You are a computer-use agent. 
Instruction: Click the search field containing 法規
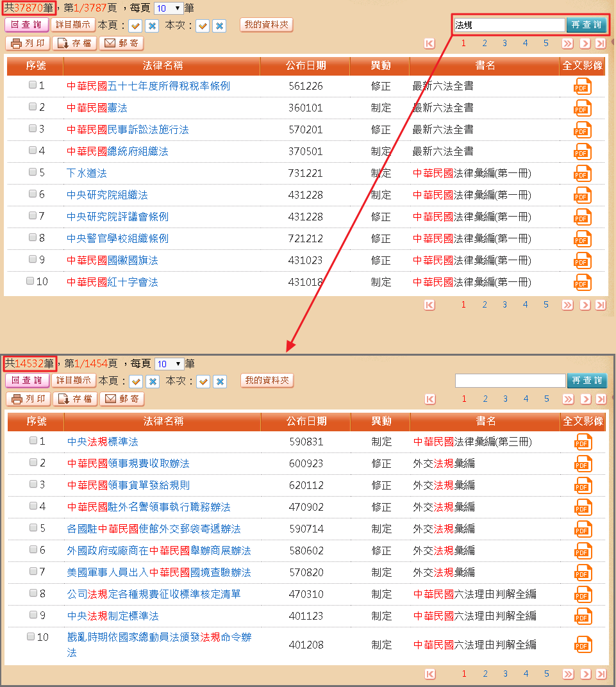point(509,25)
